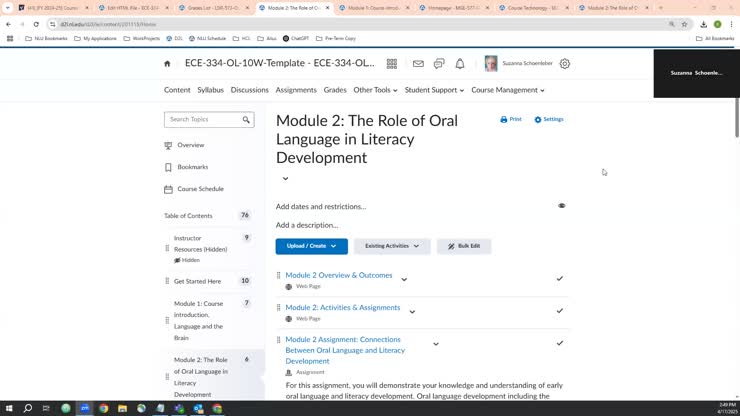Select Course Schedule in sidebar
740x416 pixels.
click(x=200, y=189)
